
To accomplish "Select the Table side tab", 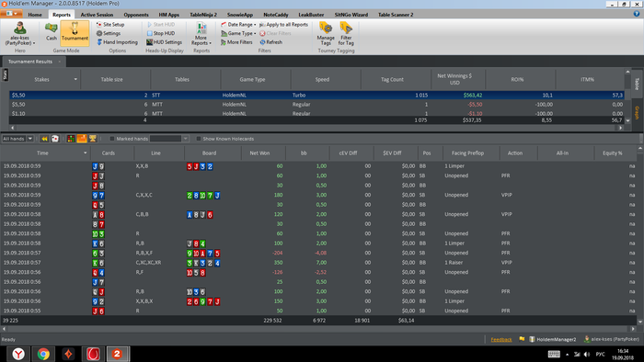I will 638,84.
